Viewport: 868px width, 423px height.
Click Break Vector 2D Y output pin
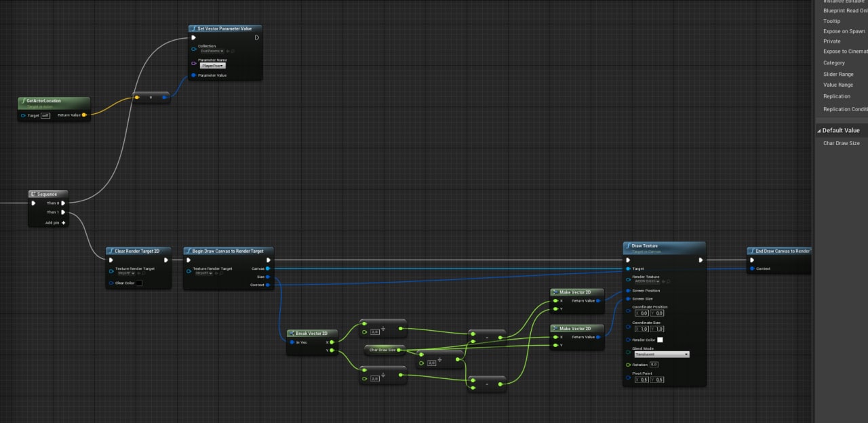click(333, 350)
